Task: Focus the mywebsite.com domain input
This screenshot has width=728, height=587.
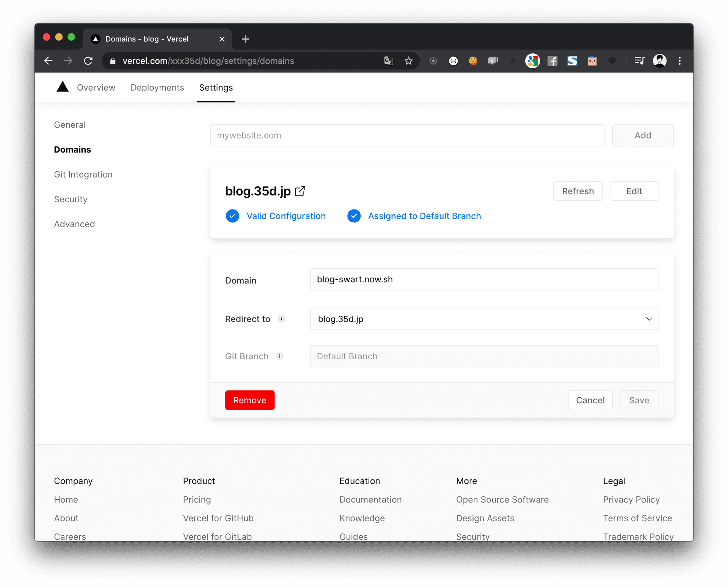Action: (407, 135)
